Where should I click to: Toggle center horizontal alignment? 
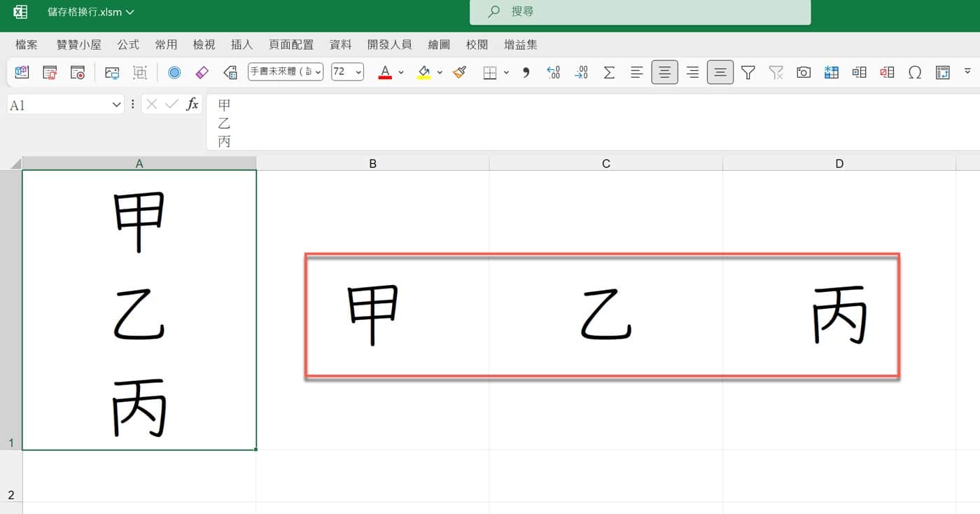[664, 72]
